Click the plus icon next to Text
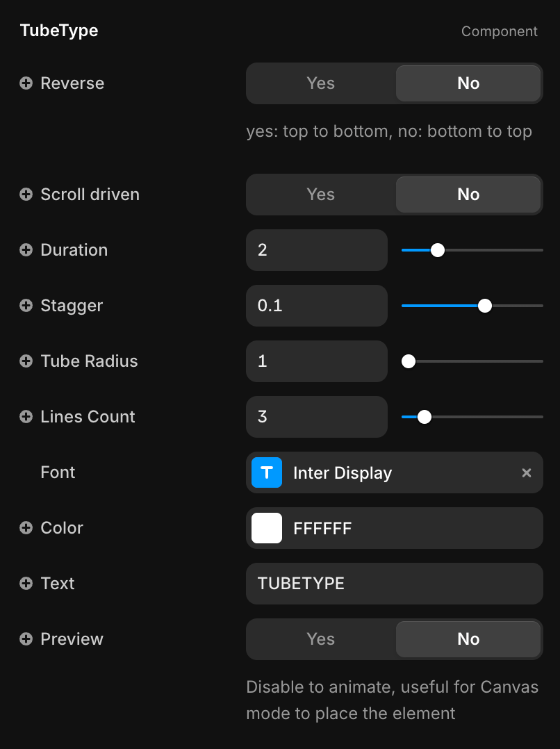The height and width of the screenshot is (749, 560). pos(26,584)
